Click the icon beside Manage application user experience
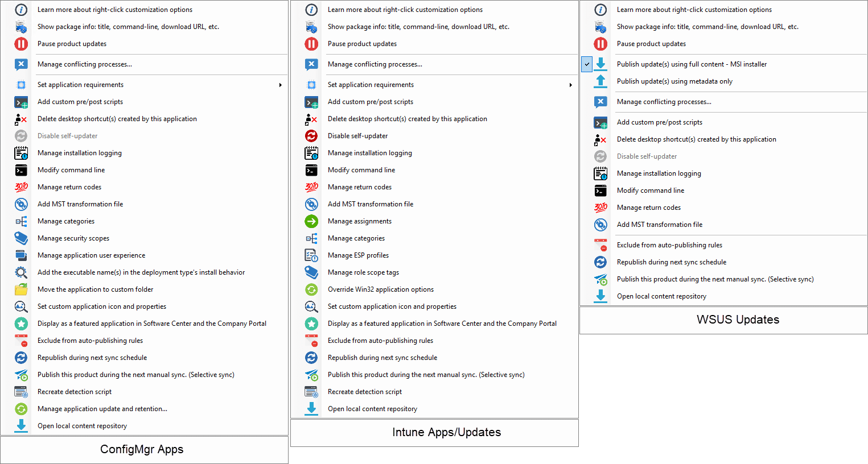The height and width of the screenshot is (464, 868). point(21,255)
